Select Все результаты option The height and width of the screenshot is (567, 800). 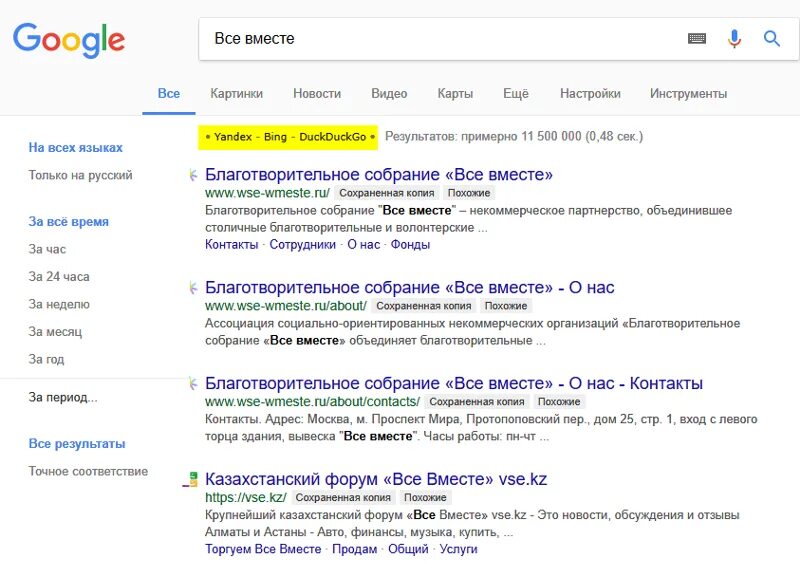77,444
